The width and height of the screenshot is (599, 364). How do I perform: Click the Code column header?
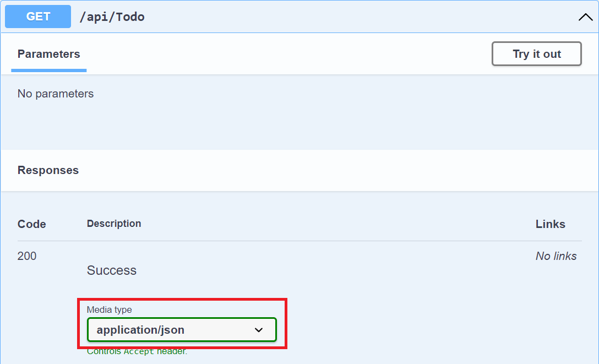[31, 224]
